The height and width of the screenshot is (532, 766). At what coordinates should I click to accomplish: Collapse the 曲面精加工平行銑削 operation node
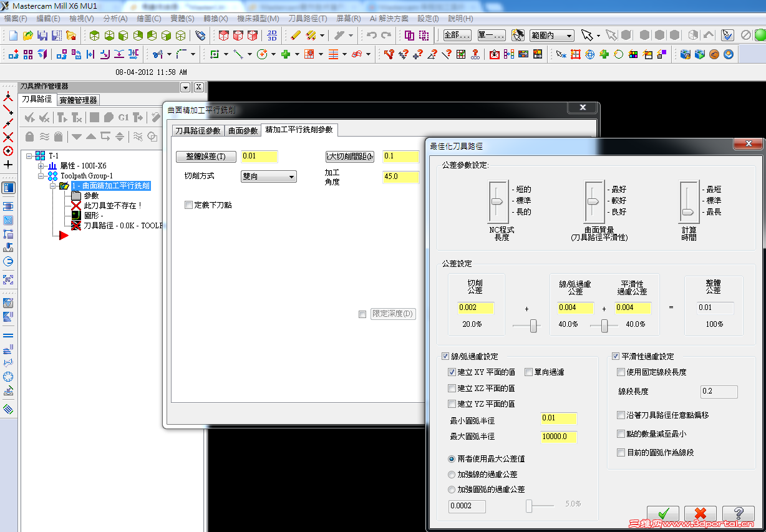coord(53,186)
